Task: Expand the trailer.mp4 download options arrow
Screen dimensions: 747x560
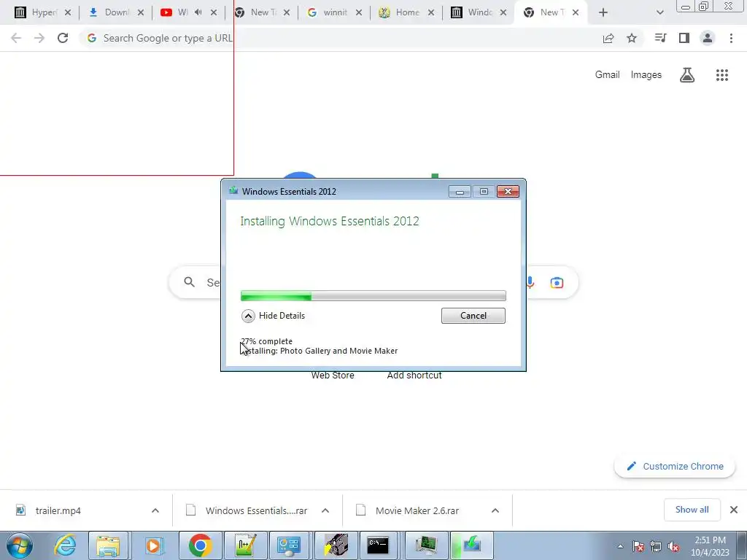Action: 155,510
